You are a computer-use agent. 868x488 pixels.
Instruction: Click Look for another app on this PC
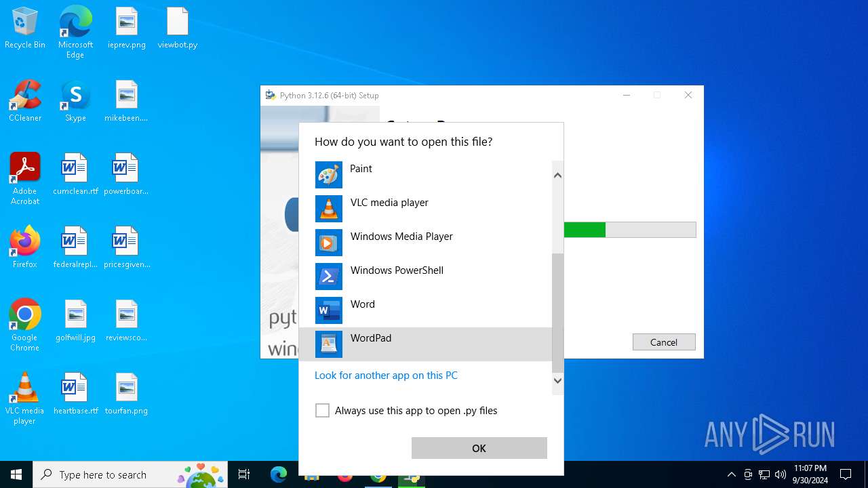(386, 375)
